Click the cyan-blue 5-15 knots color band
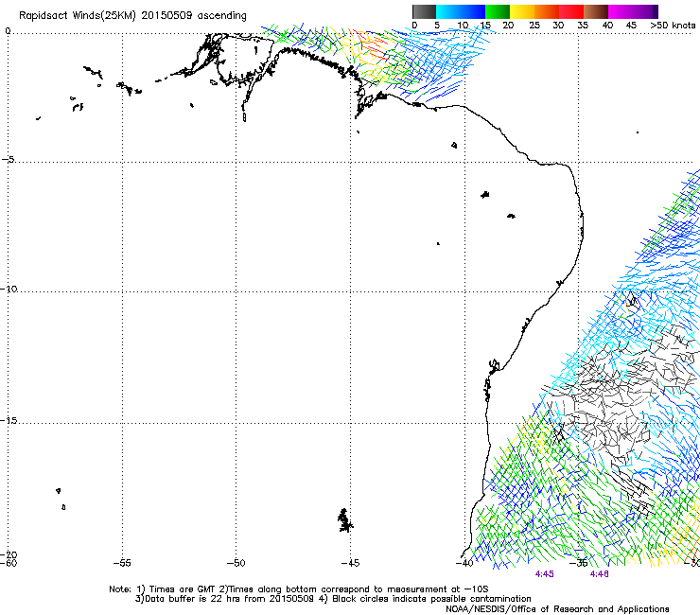This screenshot has height=615, width=700. (x=461, y=11)
